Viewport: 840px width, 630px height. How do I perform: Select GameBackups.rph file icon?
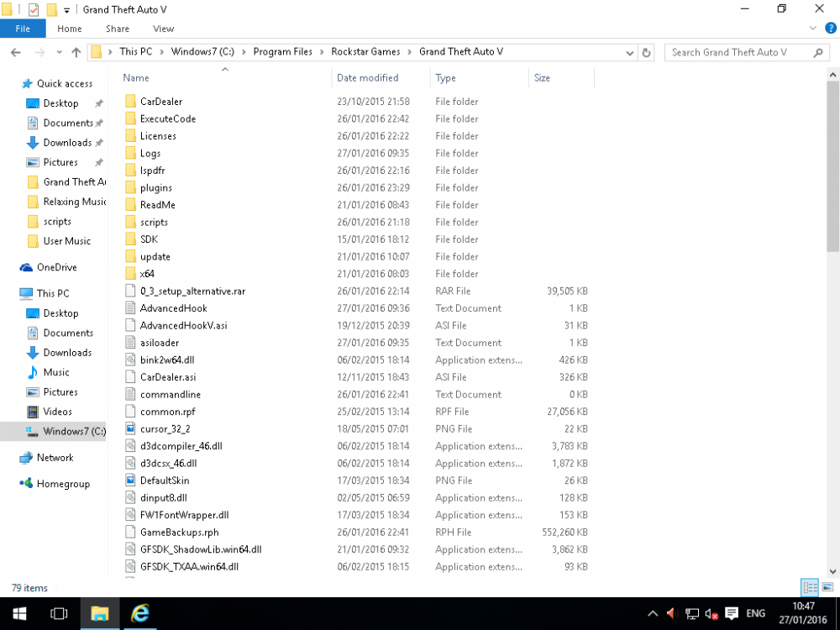click(x=130, y=532)
